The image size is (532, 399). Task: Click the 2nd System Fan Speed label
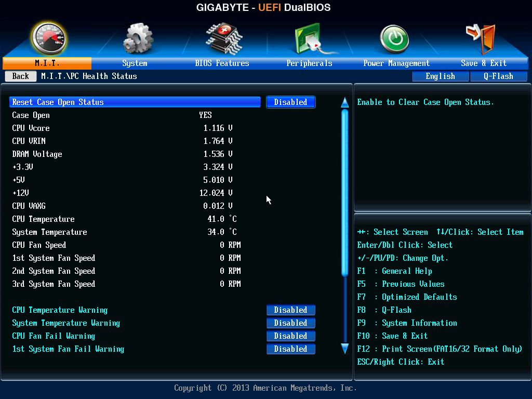pyautogui.click(x=54, y=271)
